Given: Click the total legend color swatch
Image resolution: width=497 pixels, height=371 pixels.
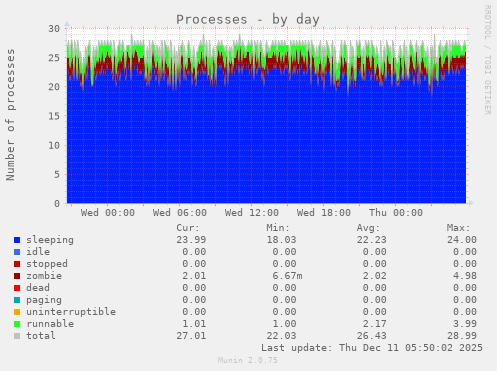Looking at the screenshot, I should [x=17, y=336].
